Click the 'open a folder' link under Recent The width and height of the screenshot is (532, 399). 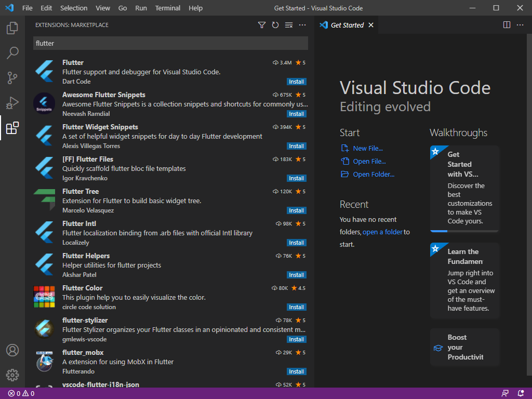tap(382, 232)
